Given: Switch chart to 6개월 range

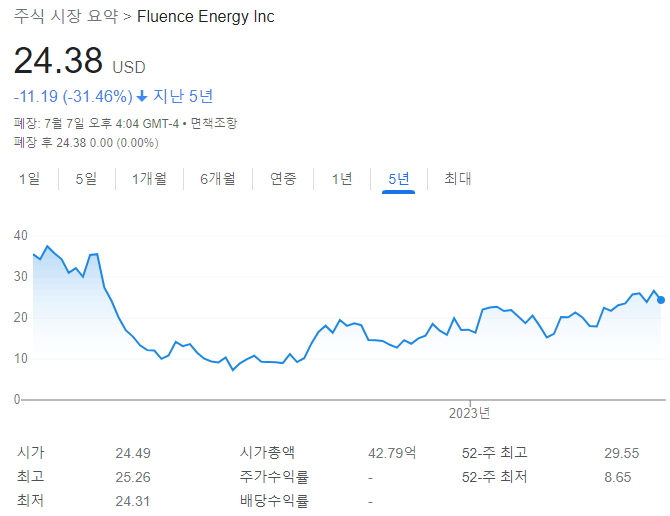Looking at the screenshot, I should pyautogui.click(x=218, y=179).
